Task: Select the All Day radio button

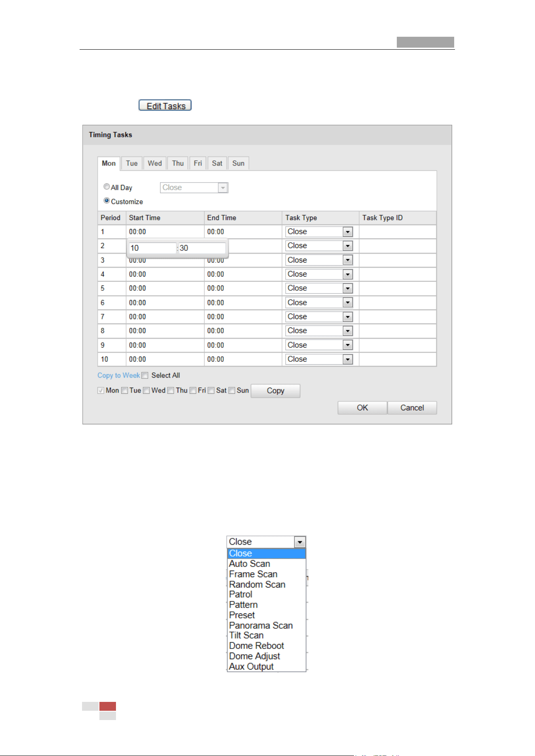Action: (107, 187)
